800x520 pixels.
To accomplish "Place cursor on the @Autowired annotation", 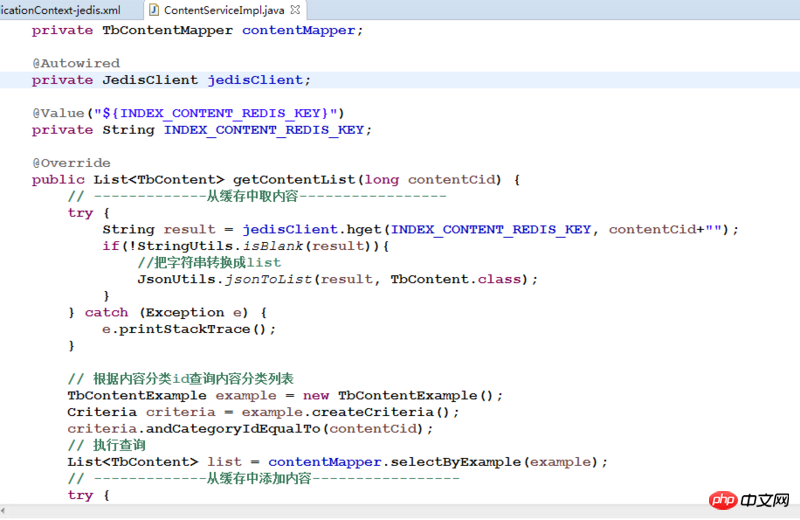I will [x=75, y=63].
